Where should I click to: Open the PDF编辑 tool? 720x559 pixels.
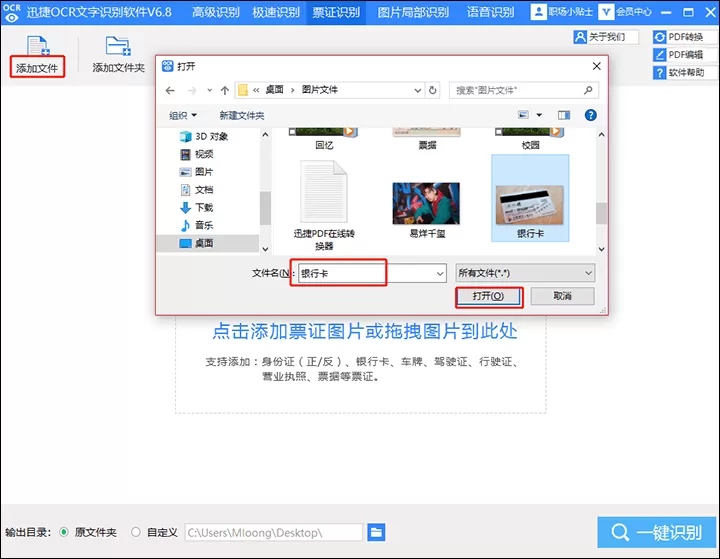(685, 55)
